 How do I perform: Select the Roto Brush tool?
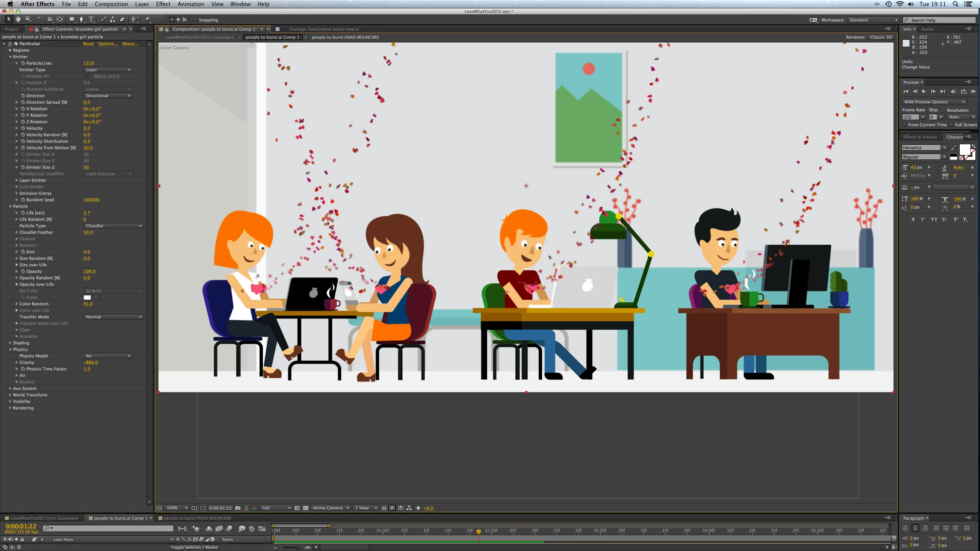135,20
